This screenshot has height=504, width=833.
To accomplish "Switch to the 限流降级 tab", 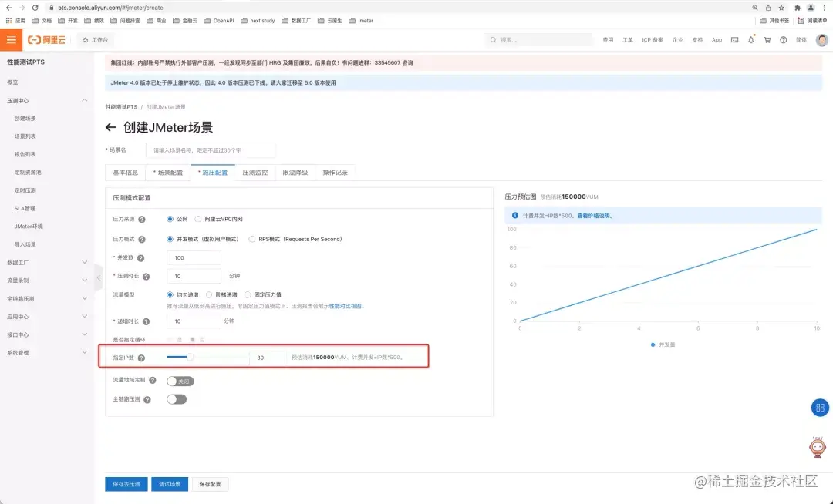I will (x=295, y=173).
